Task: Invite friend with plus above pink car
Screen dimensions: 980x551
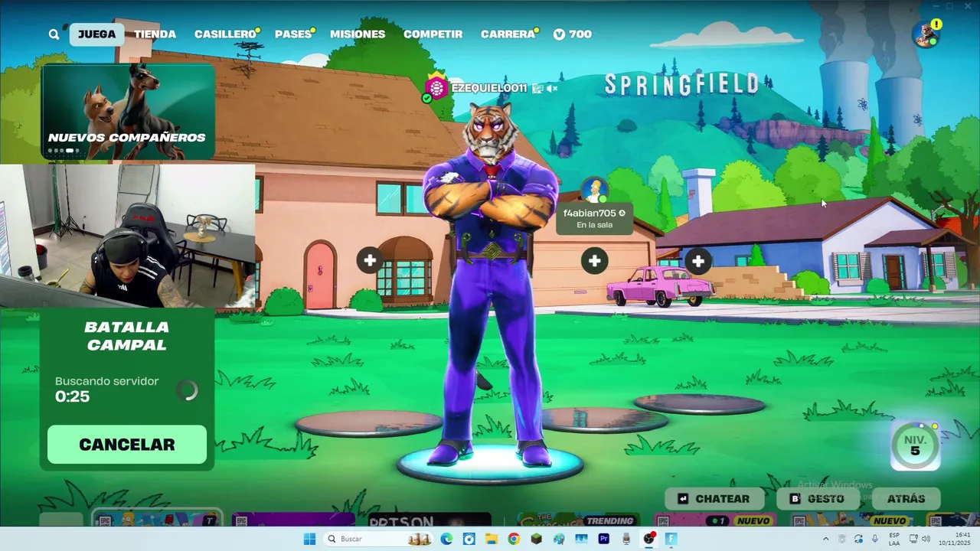Action: click(697, 261)
